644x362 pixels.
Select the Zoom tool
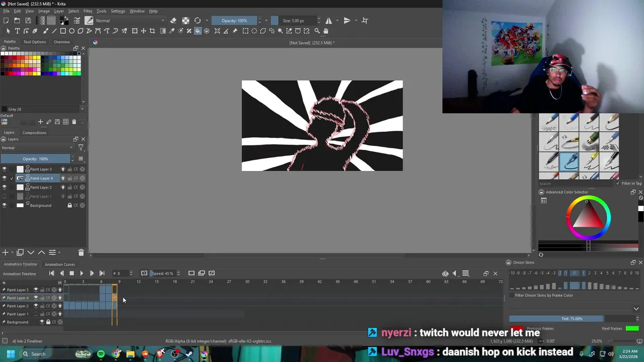(317, 31)
